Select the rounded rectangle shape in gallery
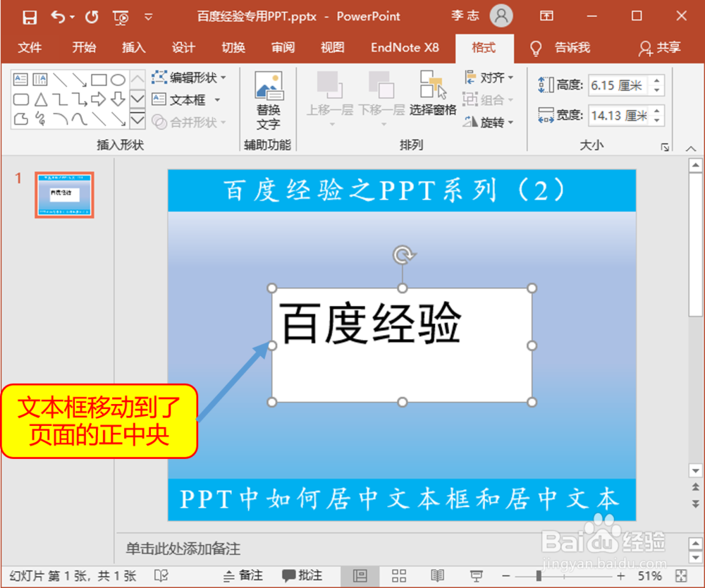Viewport: 705px width, 588px height. (21, 99)
